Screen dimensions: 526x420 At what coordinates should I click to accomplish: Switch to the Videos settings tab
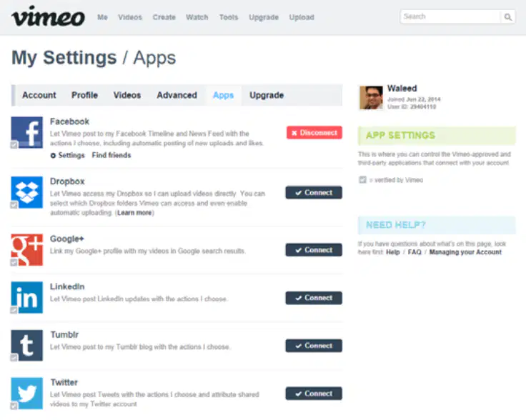point(127,95)
